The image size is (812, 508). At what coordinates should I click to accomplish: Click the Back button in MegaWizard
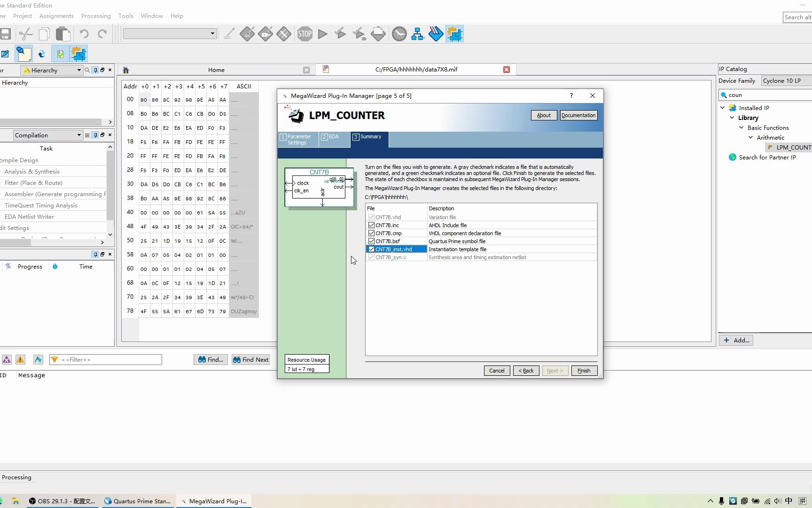point(526,371)
